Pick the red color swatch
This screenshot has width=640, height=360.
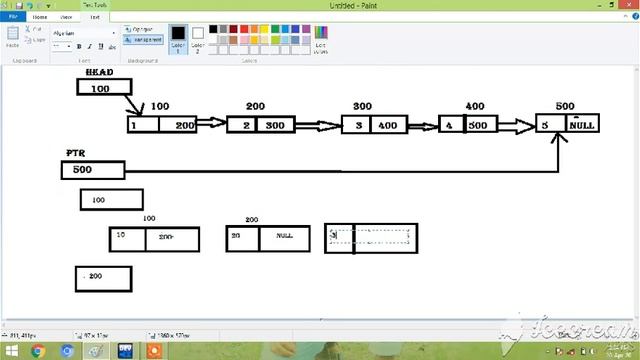[244, 29]
